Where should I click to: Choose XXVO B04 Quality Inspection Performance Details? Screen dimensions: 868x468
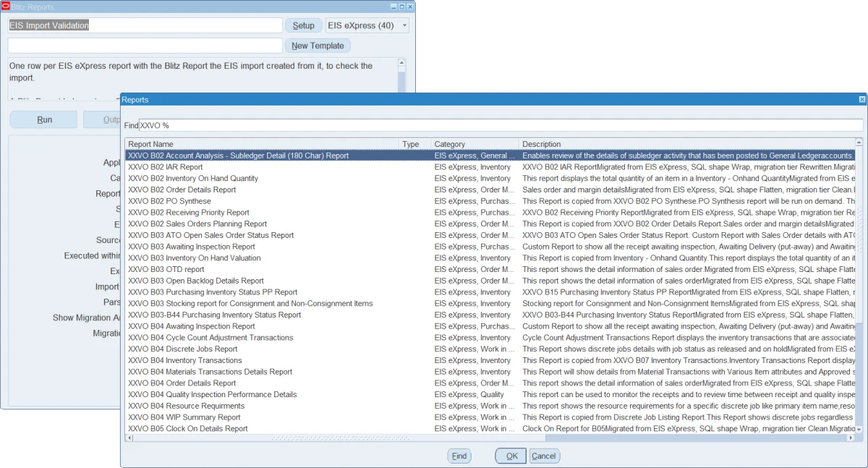[x=490, y=394]
